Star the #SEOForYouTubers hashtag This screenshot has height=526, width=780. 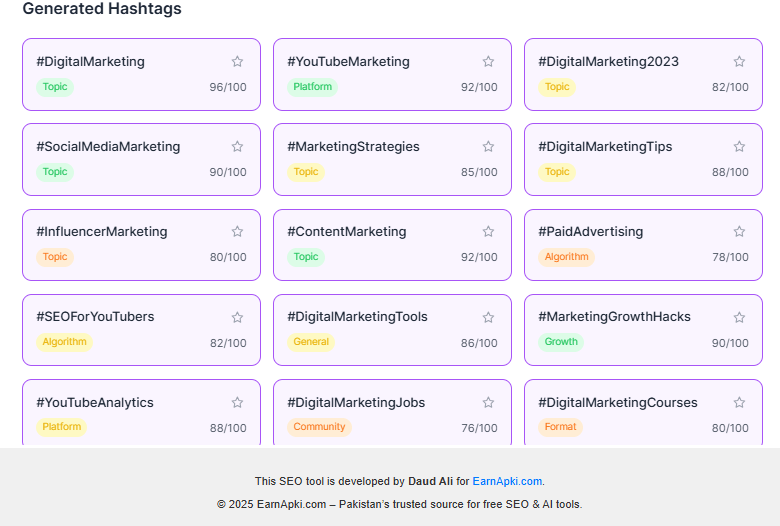(x=237, y=318)
